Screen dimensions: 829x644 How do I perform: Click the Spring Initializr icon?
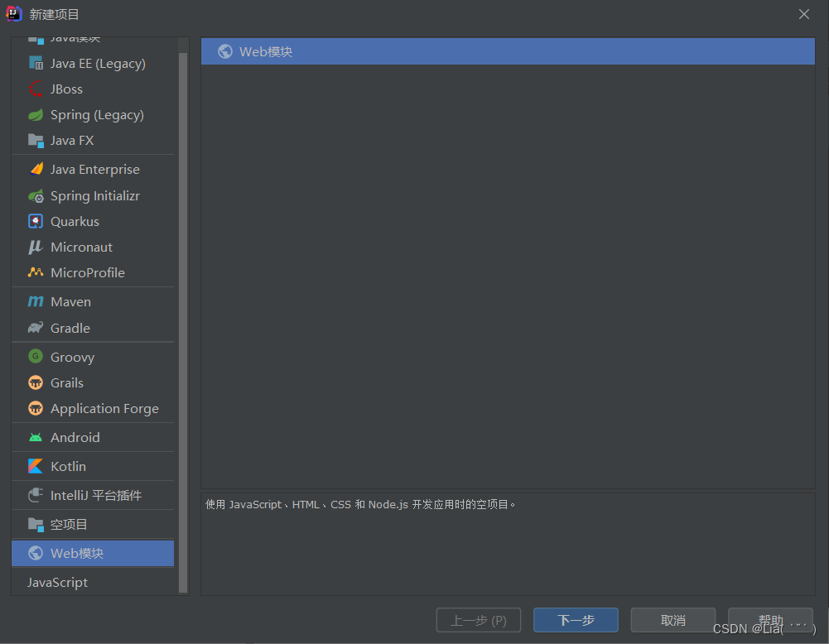tap(36, 195)
